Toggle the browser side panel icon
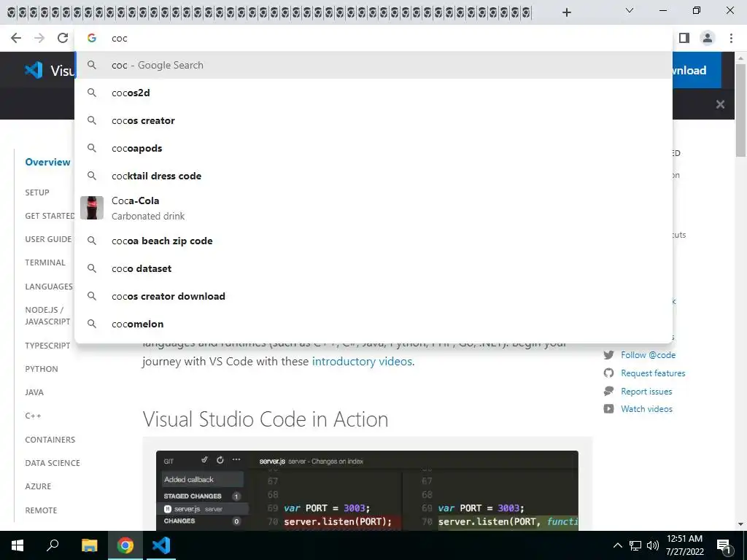 pyautogui.click(x=684, y=38)
